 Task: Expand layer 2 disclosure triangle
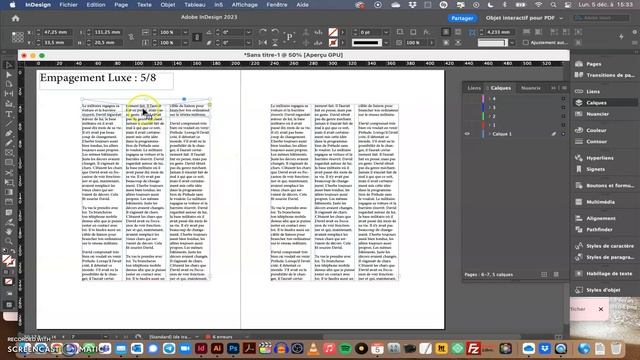(489, 116)
